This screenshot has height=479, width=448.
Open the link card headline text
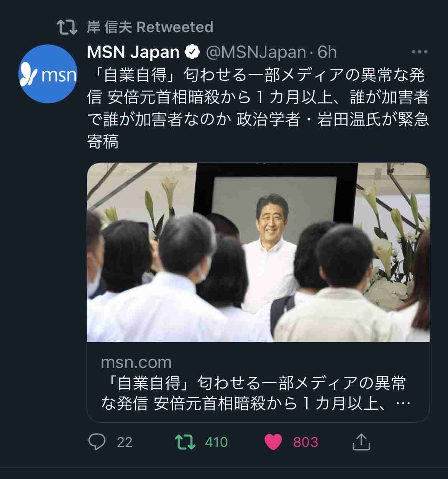point(255,393)
